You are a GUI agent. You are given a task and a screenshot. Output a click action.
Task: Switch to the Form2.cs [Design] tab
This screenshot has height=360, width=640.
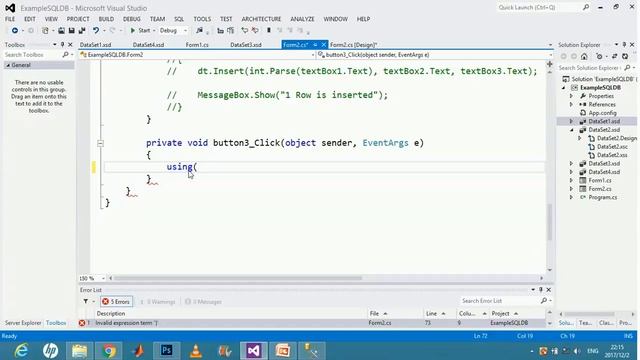click(x=353, y=45)
